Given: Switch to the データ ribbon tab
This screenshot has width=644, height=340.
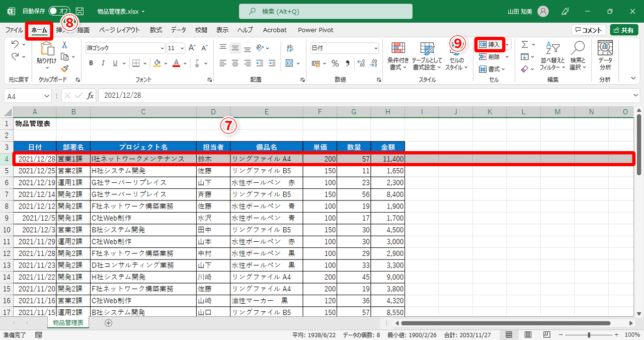Looking at the screenshot, I should [178, 30].
